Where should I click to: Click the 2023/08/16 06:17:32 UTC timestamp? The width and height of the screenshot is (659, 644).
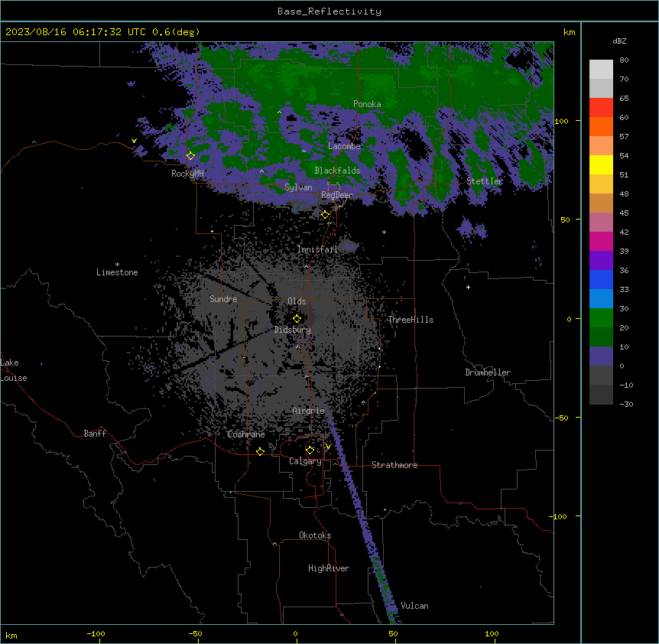coord(76,32)
